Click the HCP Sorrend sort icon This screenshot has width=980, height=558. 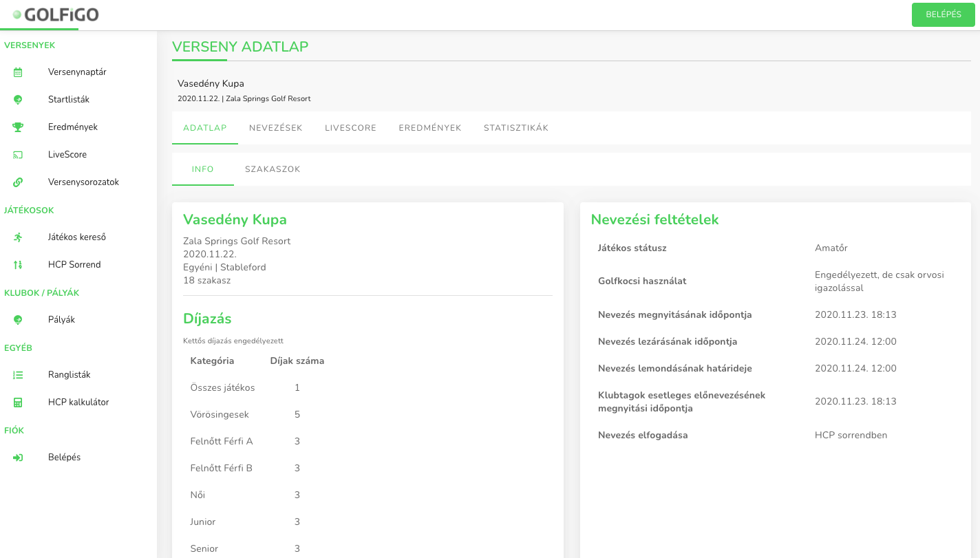[18, 265]
